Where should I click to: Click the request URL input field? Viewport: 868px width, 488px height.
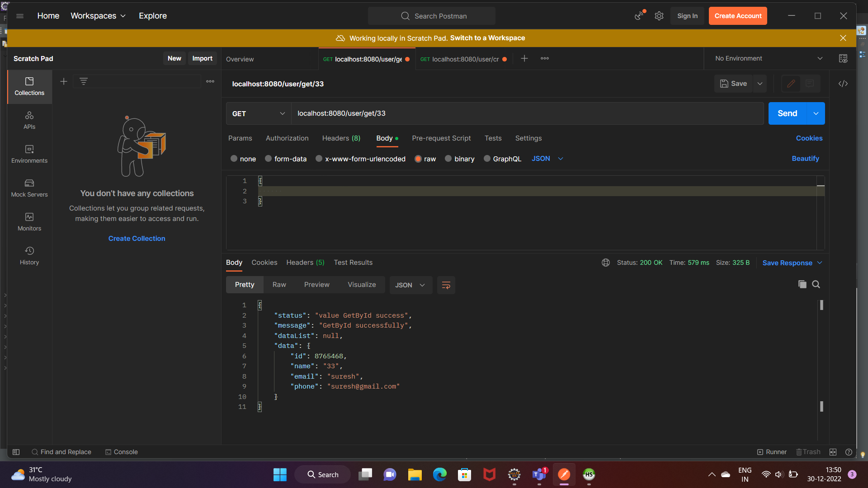(x=528, y=113)
